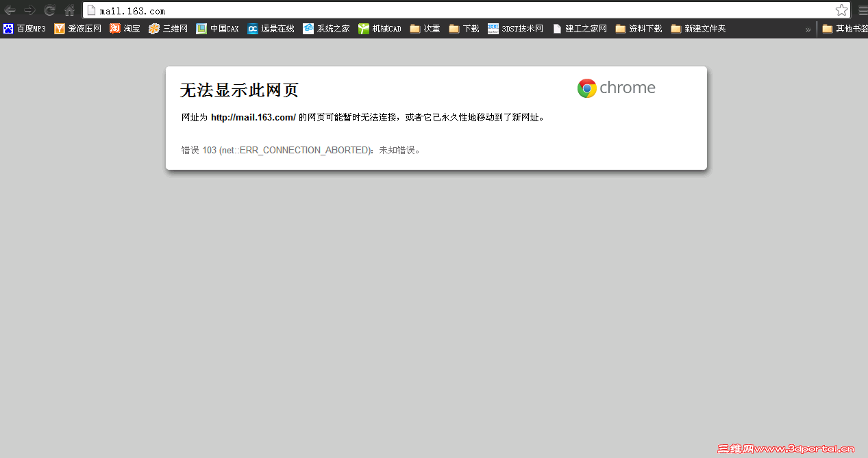Open the 远景在线 bookmark
The image size is (868, 458).
(x=271, y=29)
